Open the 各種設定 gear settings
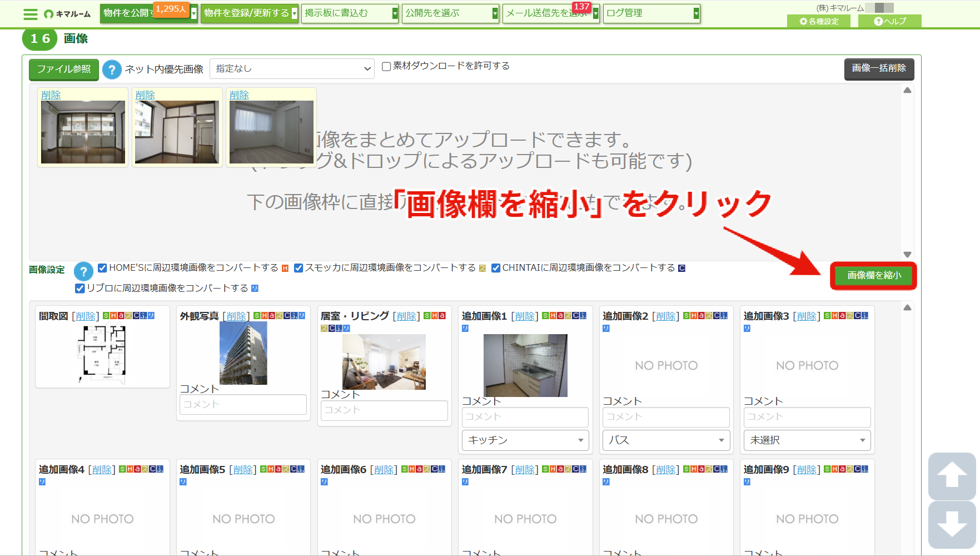Screen dimensions: 980x556 [819, 21]
